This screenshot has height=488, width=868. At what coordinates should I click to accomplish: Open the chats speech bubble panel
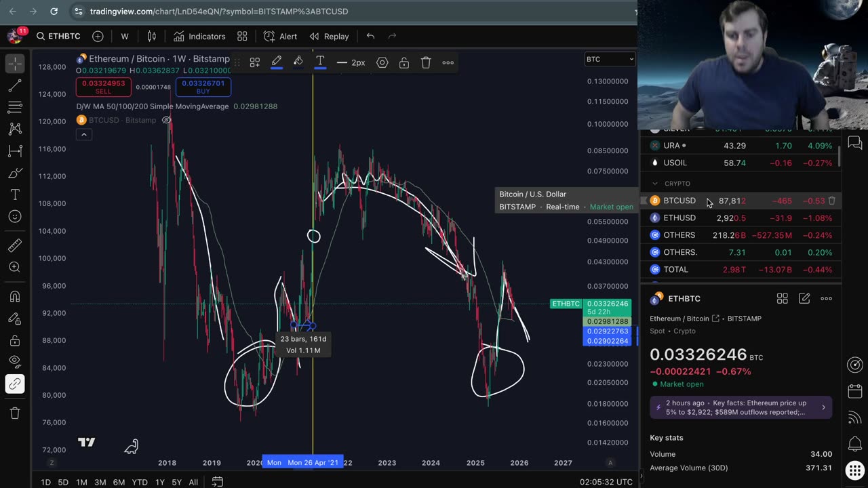(855, 143)
